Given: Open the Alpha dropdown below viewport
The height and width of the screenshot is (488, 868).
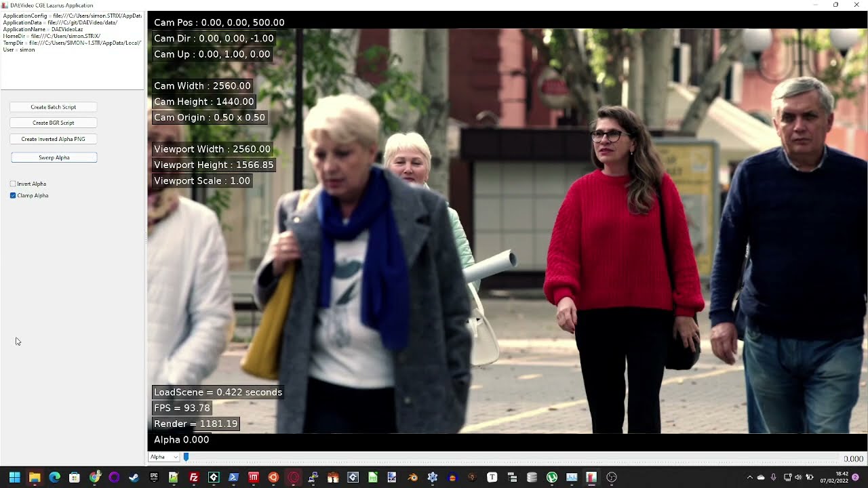Looking at the screenshot, I should [163, 457].
